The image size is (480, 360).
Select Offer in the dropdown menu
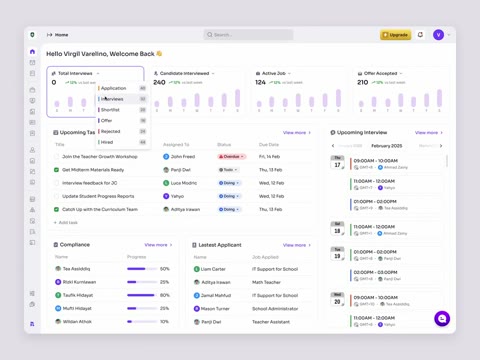point(122,120)
